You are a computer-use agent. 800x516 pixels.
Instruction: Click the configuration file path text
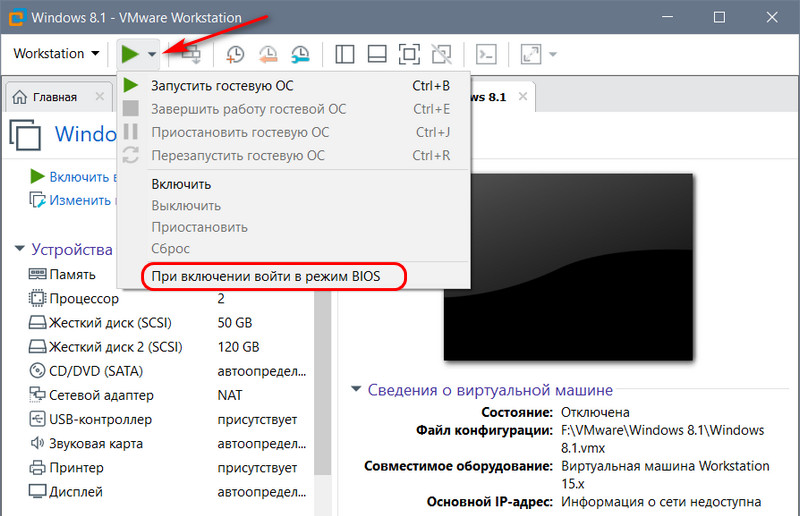coord(662,439)
